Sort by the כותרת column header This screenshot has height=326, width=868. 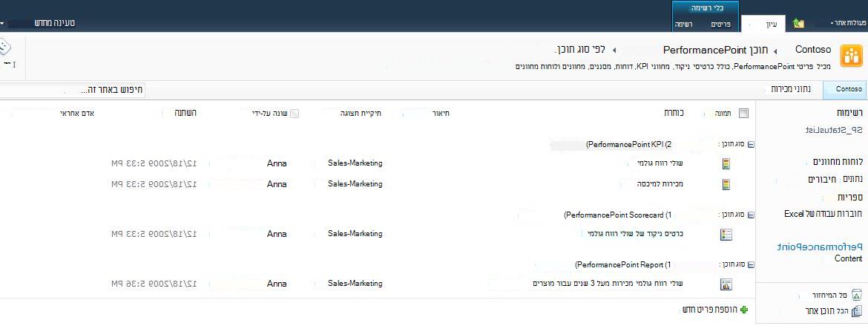pos(674,113)
